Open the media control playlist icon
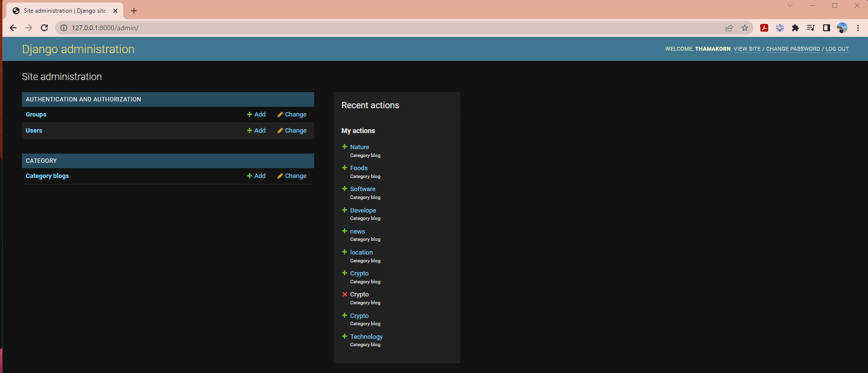868x373 pixels. 811,28
